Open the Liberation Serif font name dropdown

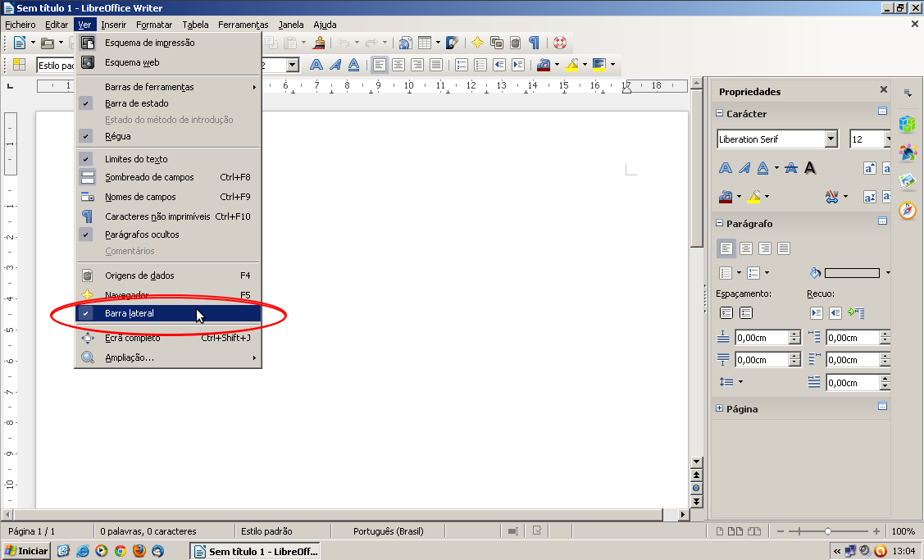831,139
